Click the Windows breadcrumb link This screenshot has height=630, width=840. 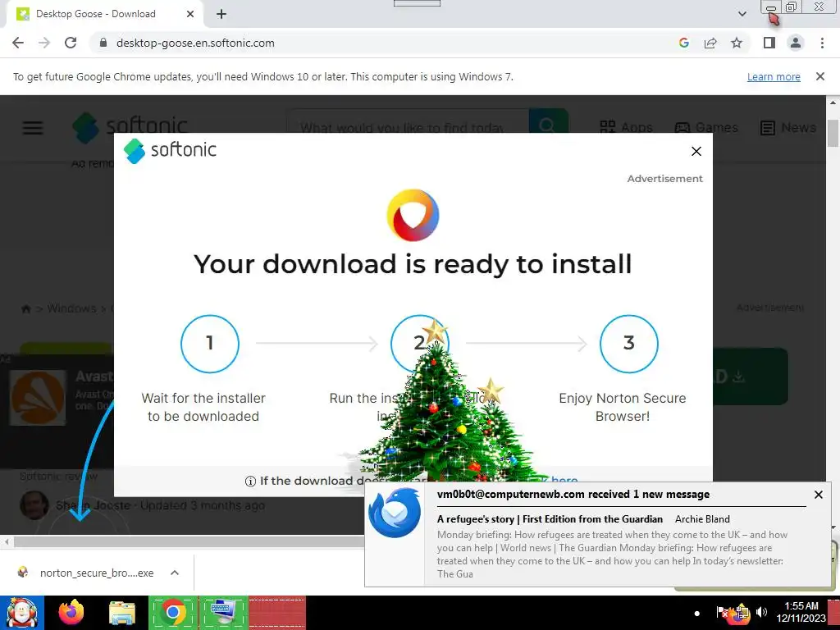click(x=72, y=308)
